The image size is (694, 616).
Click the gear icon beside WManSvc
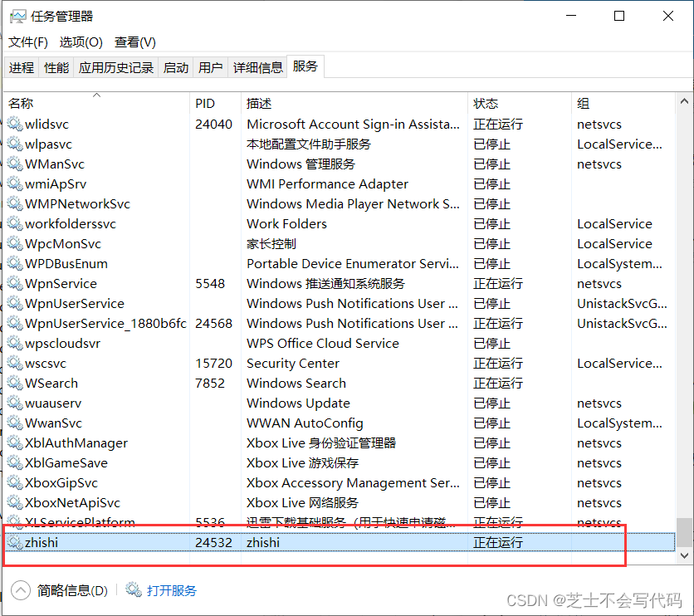[15, 164]
